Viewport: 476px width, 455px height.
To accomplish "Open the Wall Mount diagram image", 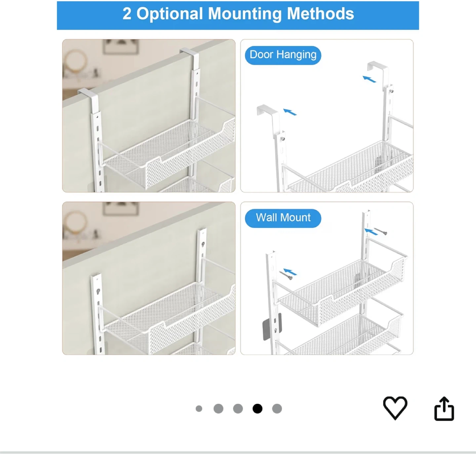I will 327,278.
